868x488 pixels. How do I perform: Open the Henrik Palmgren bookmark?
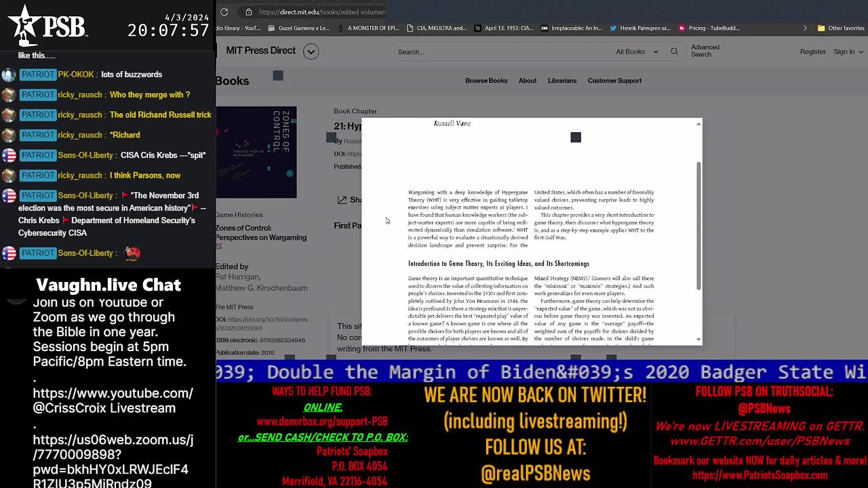coord(639,28)
